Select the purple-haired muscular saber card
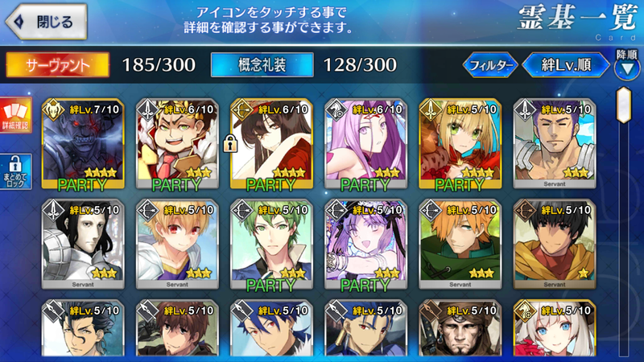Image resolution: width=644 pixels, height=362 pixels. pyautogui.click(x=555, y=144)
